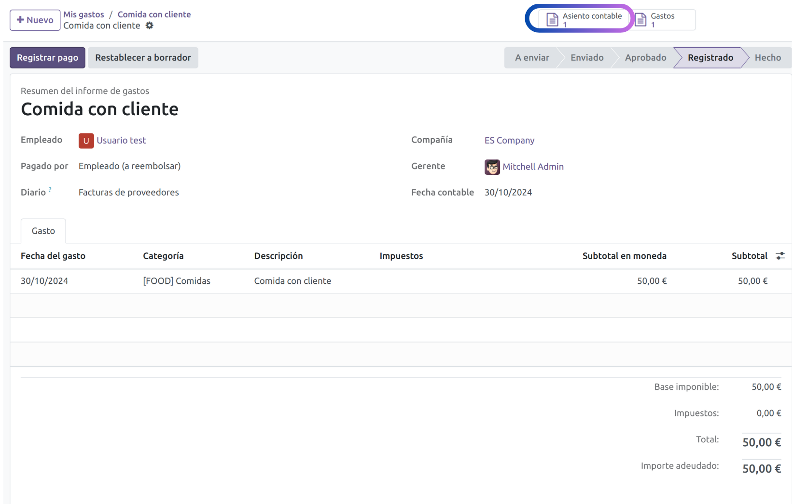
Task: Open the column settings adjuster icon
Action: 780,256
